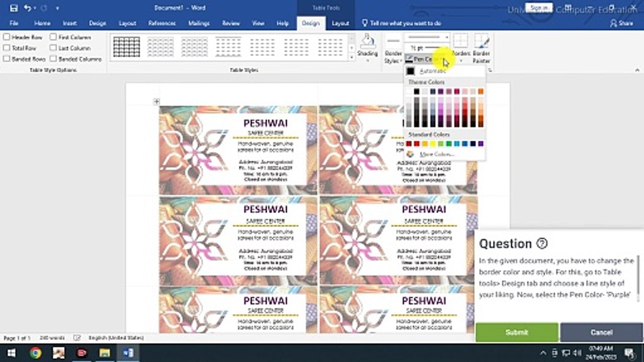Toggle the Banded Rows checkbox
Viewport: 644px width, 362px height.
7,59
